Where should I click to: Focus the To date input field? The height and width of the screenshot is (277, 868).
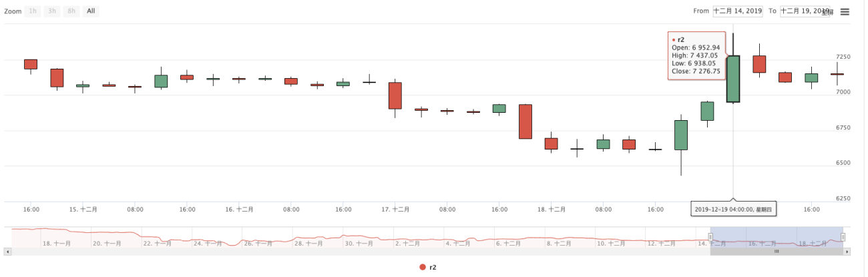(805, 11)
